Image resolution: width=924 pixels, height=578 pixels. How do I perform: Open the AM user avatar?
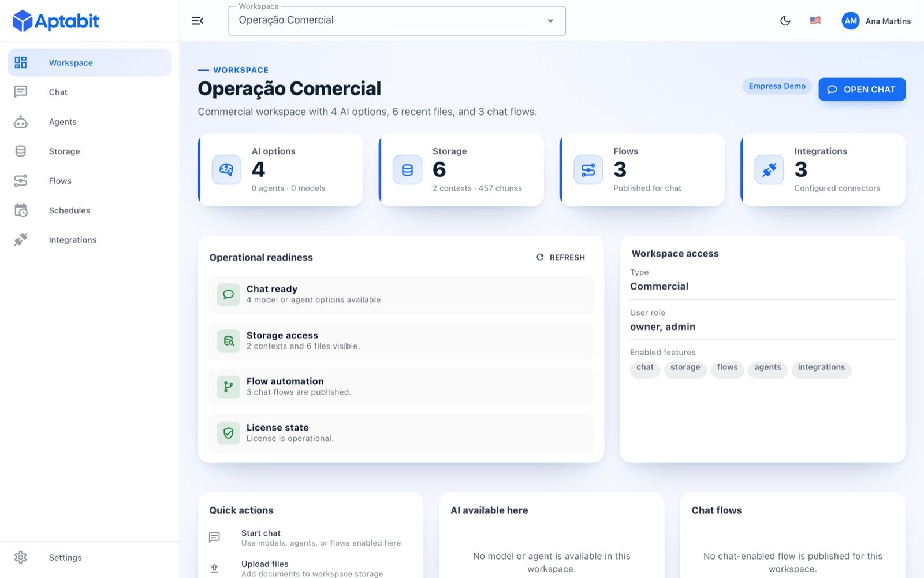pos(851,21)
